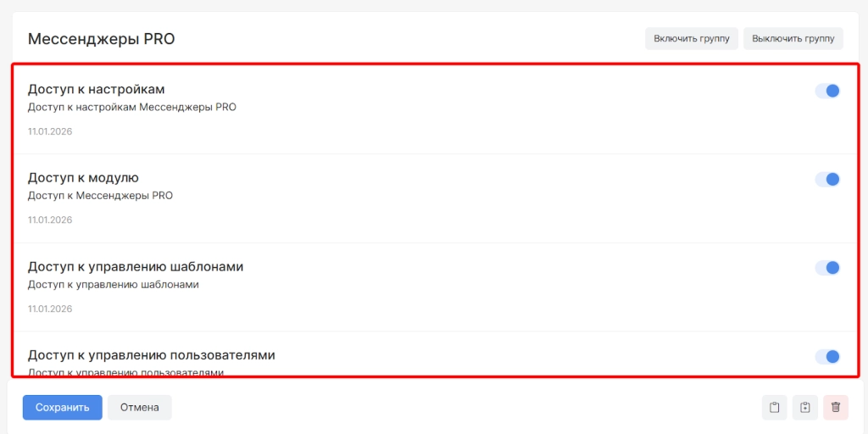Click the red trash delete icon
The width and height of the screenshot is (868, 434).
[x=835, y=407]
